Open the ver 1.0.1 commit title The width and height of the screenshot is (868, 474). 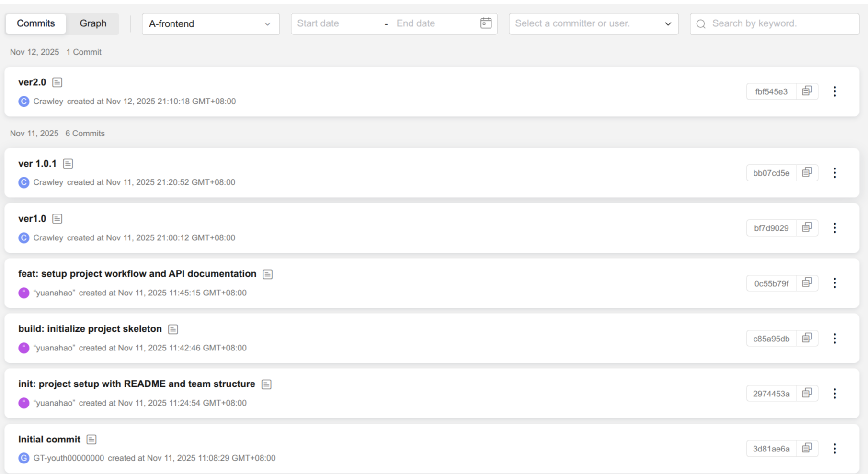37,164
